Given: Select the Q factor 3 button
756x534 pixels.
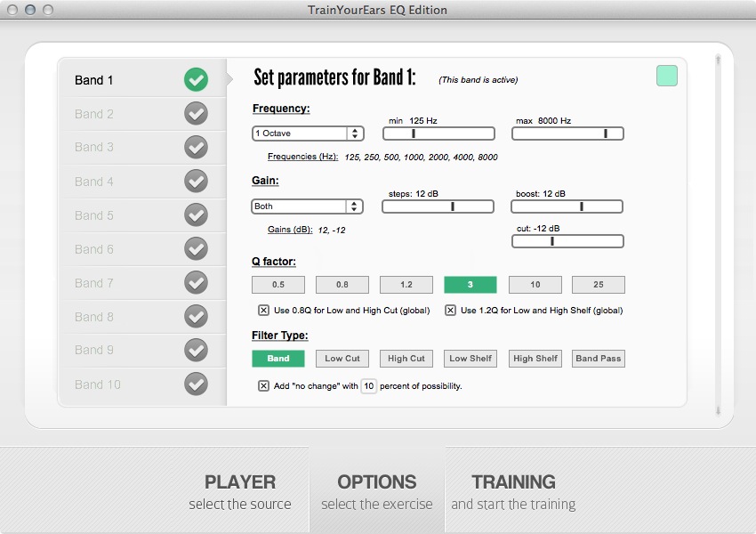Looking at the screenshot, I should click(x=470, y=285).
